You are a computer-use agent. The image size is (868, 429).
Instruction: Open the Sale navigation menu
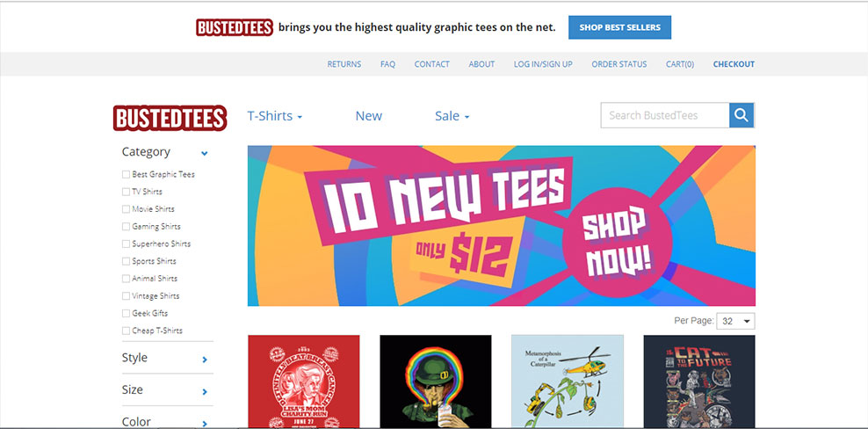pyautogui.click(x=452, y=116)
